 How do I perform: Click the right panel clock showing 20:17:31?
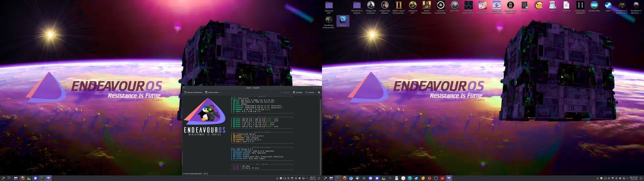[634, 178]
